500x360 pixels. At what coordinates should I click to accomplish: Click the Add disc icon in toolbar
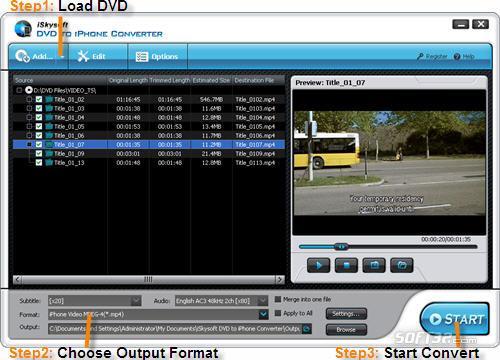coord(23,56)
